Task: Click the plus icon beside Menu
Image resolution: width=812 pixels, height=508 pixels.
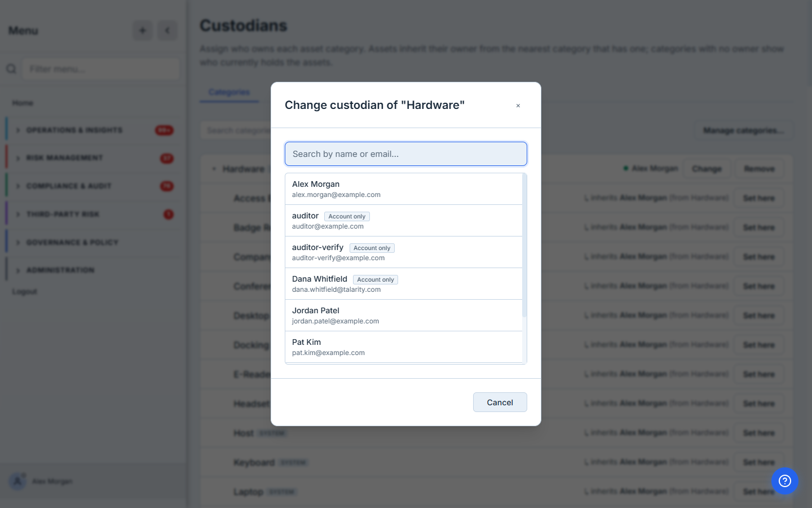Action: pyautogui.click(x=143, y=30)
